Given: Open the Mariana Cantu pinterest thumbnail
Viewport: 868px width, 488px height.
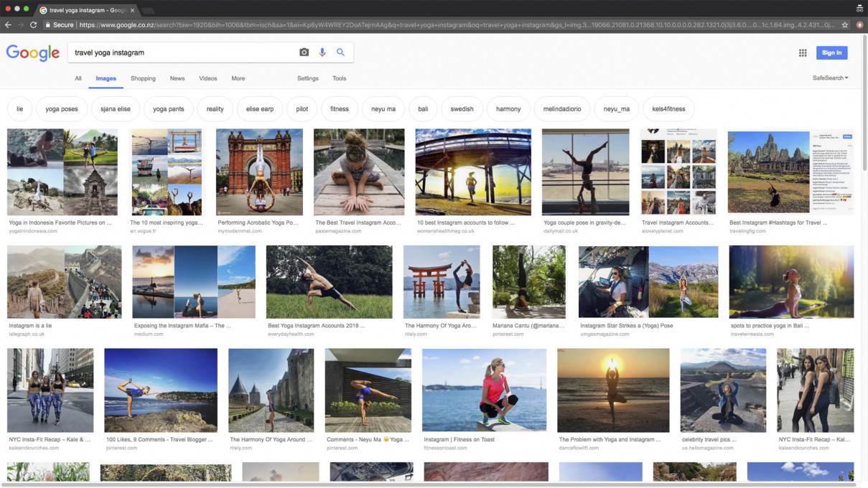Looking at the screenshot, I should (529, 282).
